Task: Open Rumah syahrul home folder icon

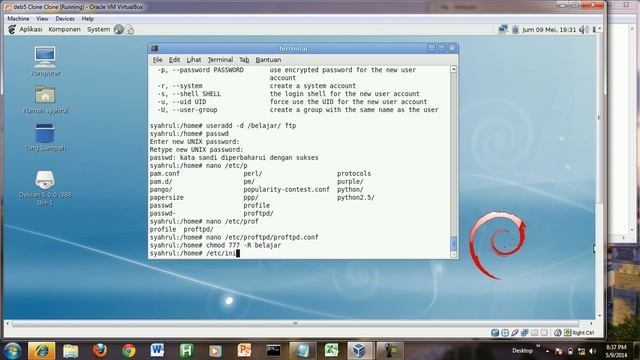Action: pyautogui.click(x=45, y=100)
